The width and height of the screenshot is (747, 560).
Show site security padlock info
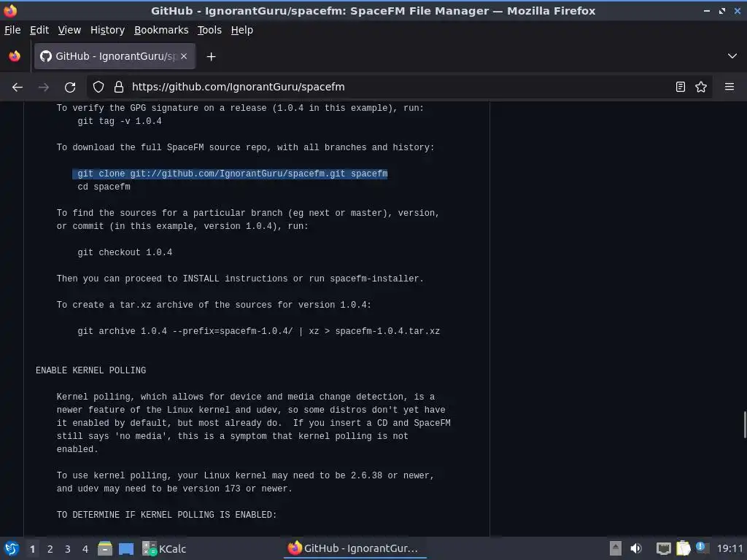pos(119,87)
